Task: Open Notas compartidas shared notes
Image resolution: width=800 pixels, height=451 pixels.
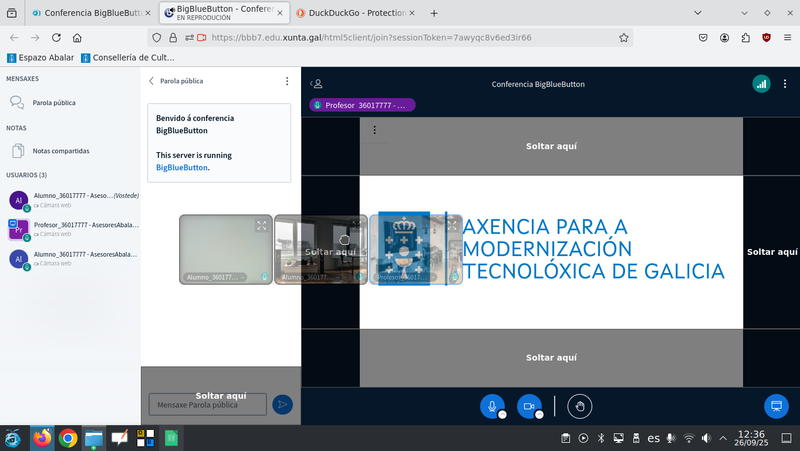Action: (60, 151)
